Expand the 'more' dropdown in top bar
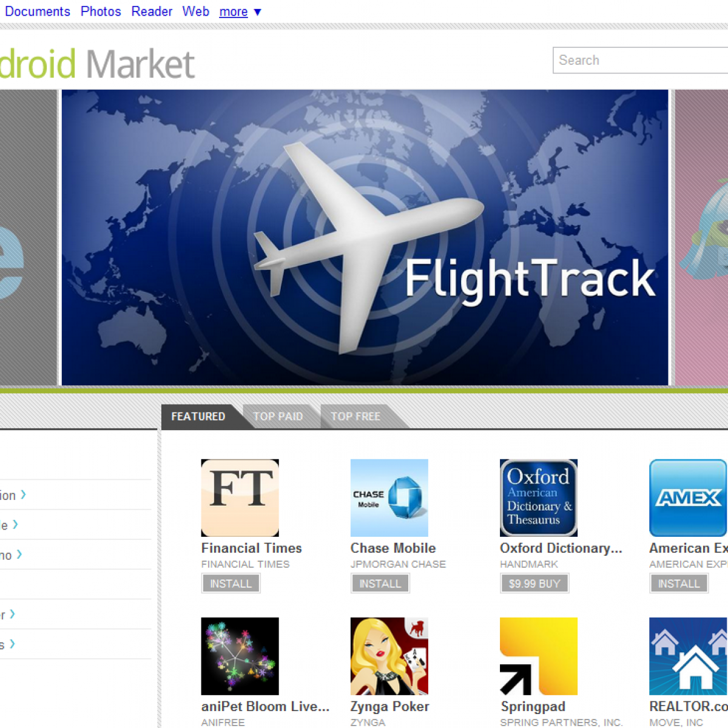728x728 pixels. pos(240,12)
